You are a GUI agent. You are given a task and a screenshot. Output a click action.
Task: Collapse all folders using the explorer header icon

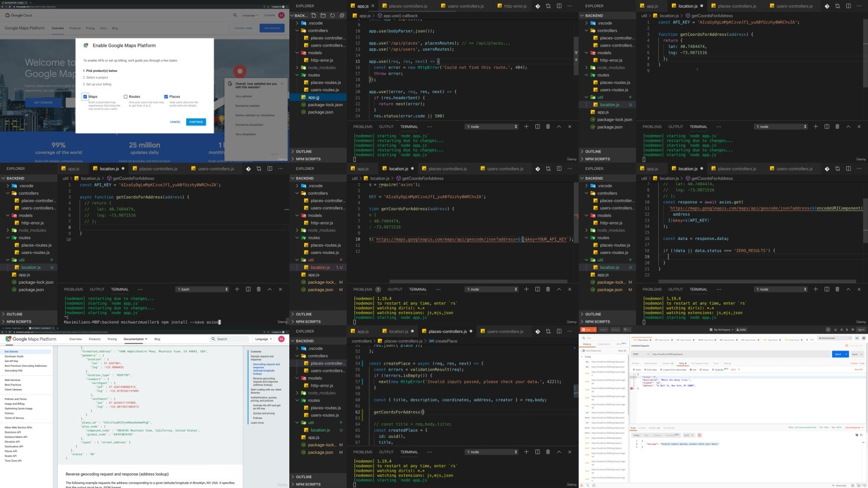tap(342, 15)
